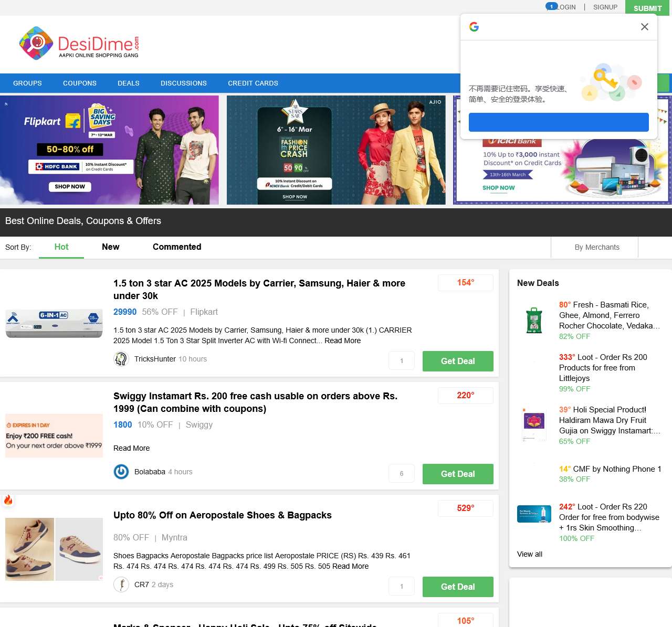Click Read More on the Swiggy deal
Image resolution: width=672 pixels, height=627 pixels.
coord(132,449)
